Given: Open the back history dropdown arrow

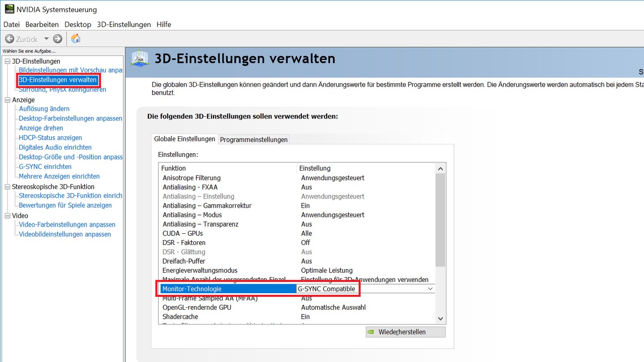Looking at the screenshot, I should point(46,39).
